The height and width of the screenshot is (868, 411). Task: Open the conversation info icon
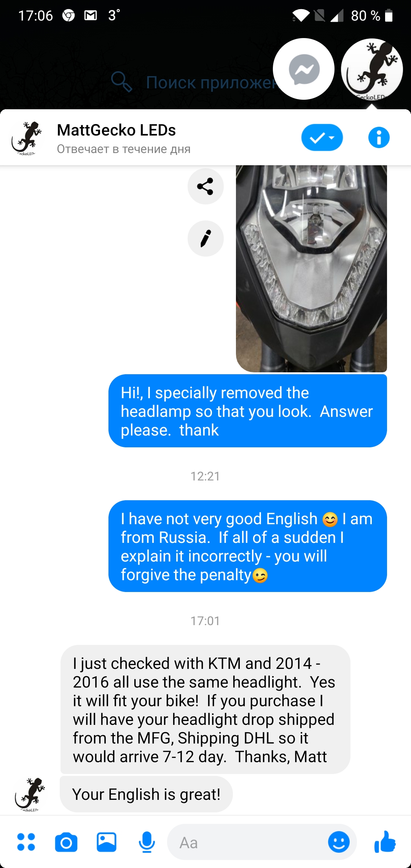tap(379, 137)
